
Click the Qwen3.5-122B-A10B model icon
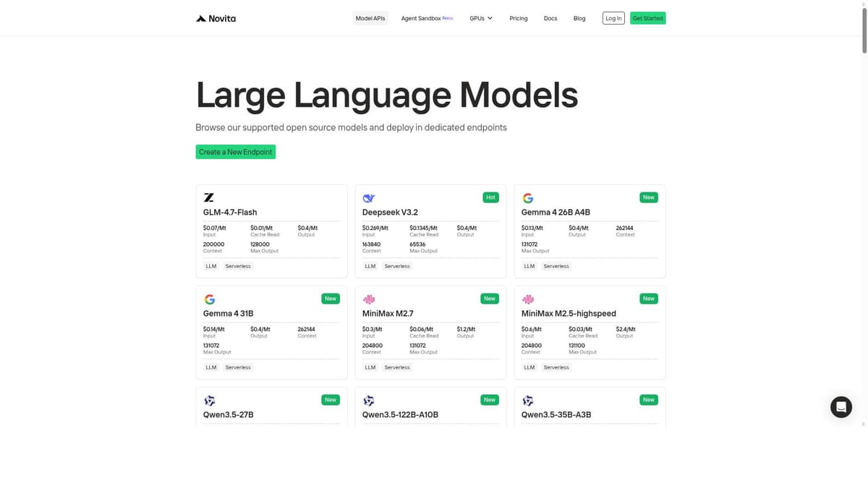click(368, 400)
